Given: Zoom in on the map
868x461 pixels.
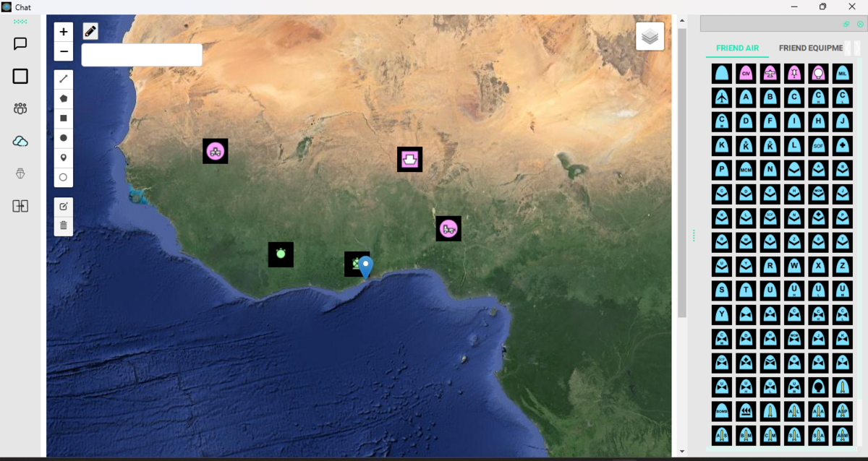Looking at the screenshot, I should [x=64, y=32].
